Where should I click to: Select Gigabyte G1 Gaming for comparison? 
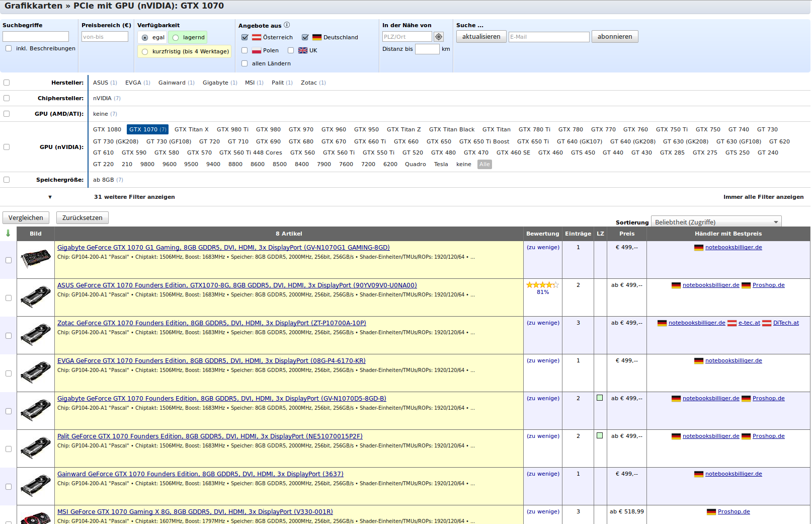[9, 260]
